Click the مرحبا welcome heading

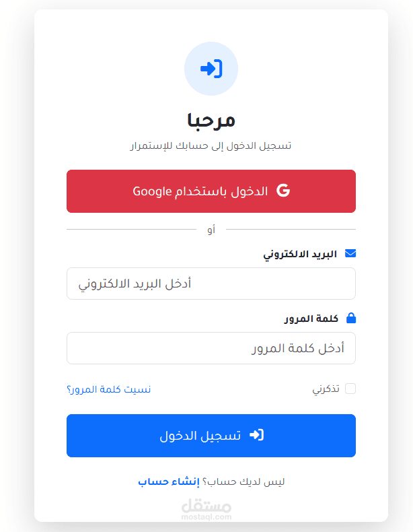click(211, 121)
